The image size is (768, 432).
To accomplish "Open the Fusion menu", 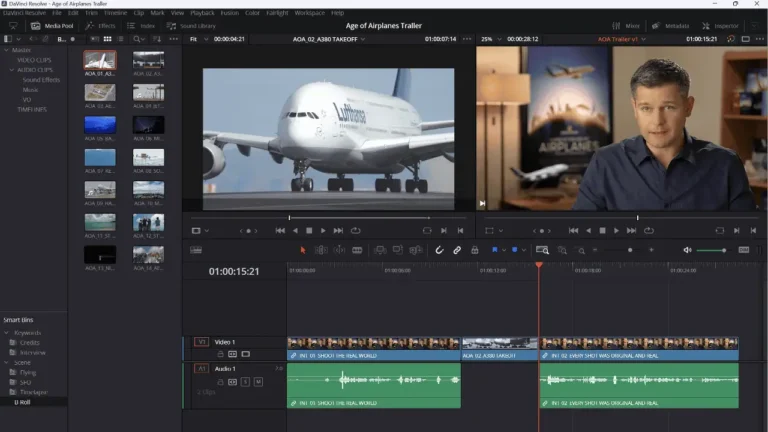I will click(229, 13).
